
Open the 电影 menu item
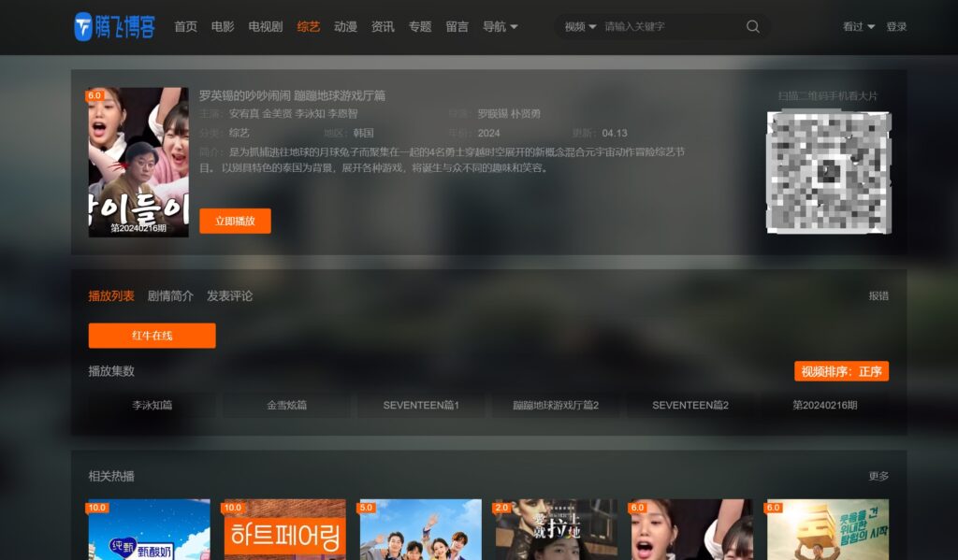[222, 27]
